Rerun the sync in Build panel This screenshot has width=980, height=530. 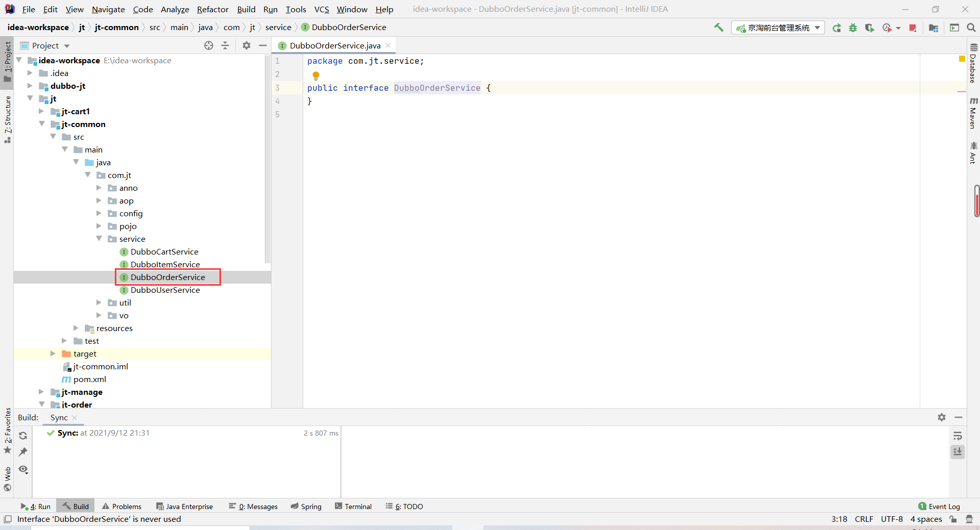pyautogui.click(x=23, y=436)
